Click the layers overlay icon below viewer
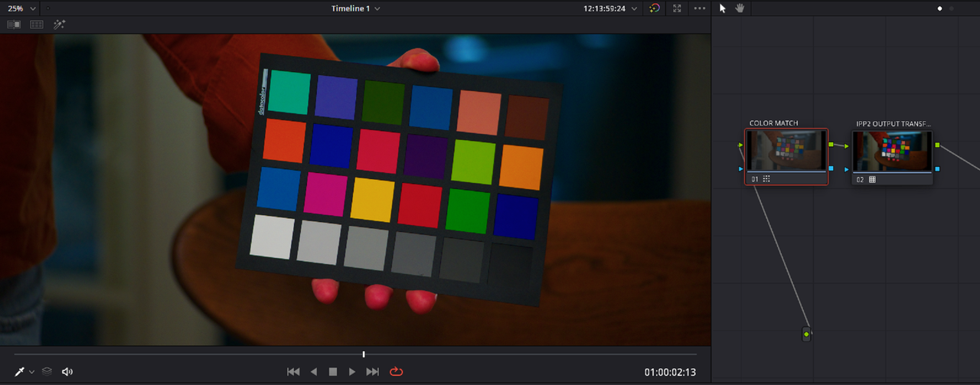The height and width of the screenshot is (385, 980). 47,371
